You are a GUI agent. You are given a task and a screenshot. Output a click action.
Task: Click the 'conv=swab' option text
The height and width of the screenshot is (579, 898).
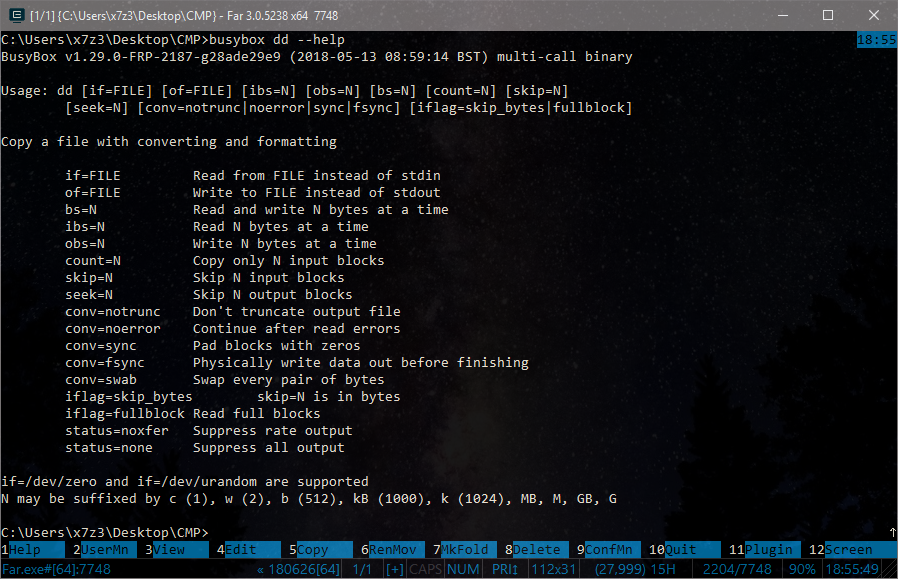tap(101, 380)
